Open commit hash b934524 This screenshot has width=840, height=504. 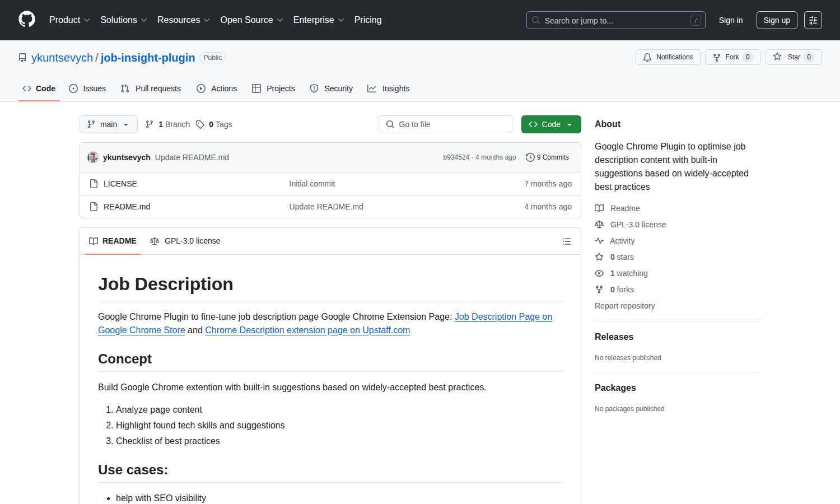(456, 157)
